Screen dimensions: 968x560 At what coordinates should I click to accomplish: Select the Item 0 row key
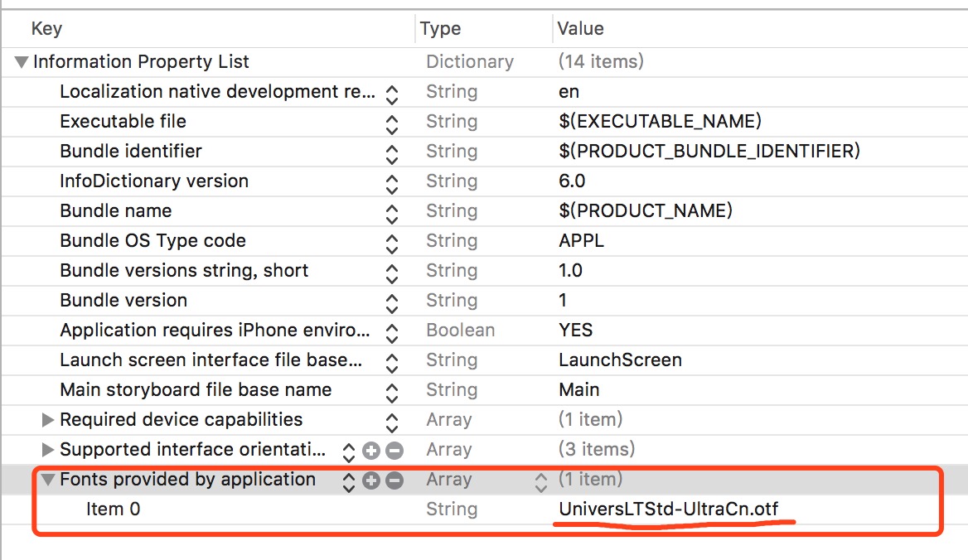coord(113,509)
